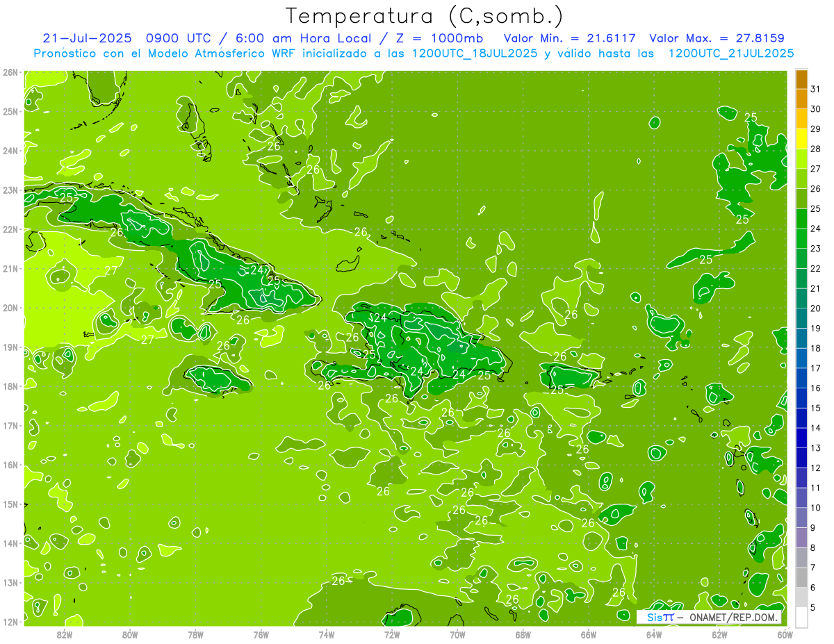The image size is (834, 644).
Task: Click the legend value '10' on color scale
Action: tap(815, 508)
